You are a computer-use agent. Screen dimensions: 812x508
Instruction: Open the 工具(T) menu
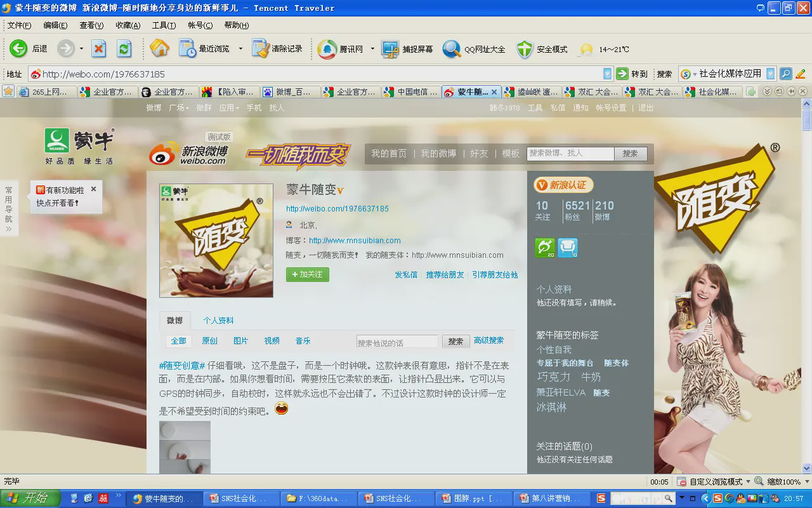[x=164, y=25]
